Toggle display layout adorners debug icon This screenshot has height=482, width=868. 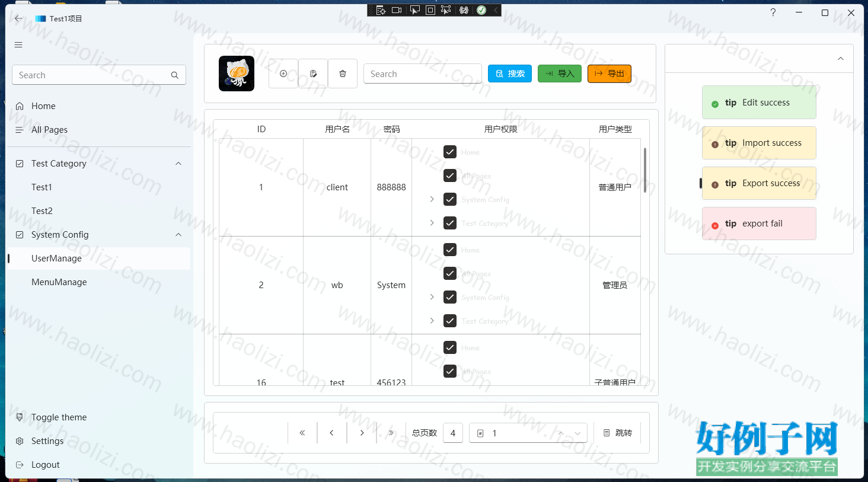pos(430,10)
